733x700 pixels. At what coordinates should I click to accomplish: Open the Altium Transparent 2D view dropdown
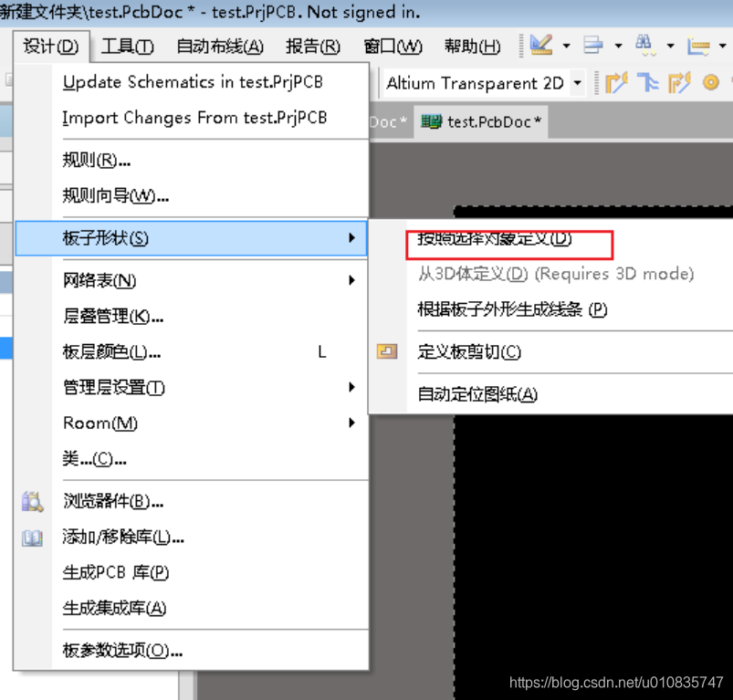tap(577, 83)
